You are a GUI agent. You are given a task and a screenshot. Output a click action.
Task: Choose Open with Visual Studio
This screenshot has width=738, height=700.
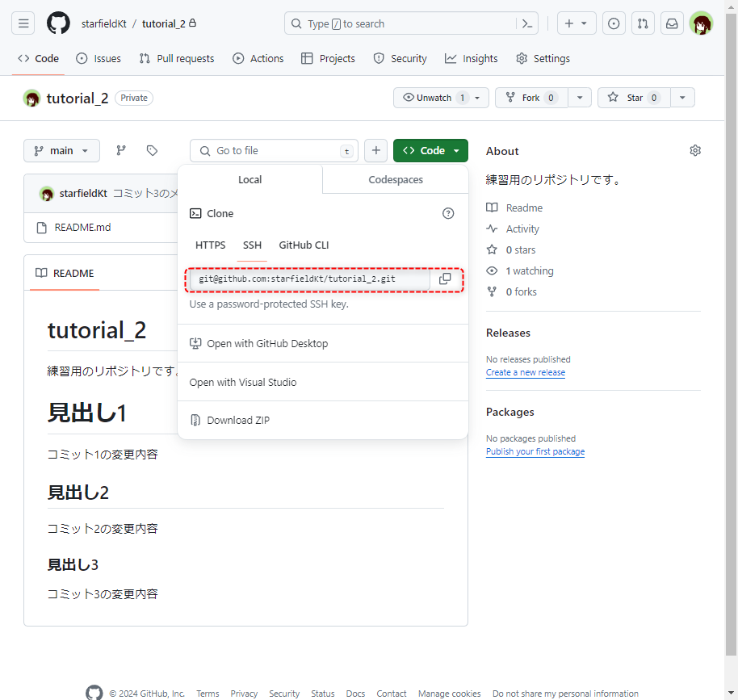pyautogui.click(x=323, y=382)
